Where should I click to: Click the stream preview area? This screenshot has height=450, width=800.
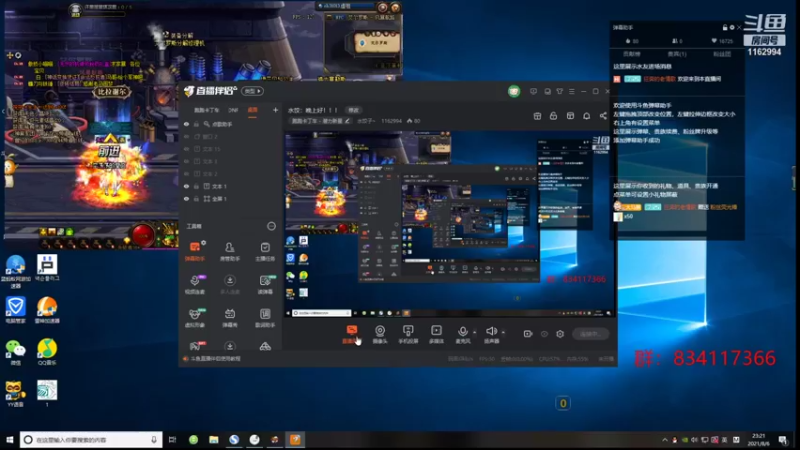pos(449,224)
